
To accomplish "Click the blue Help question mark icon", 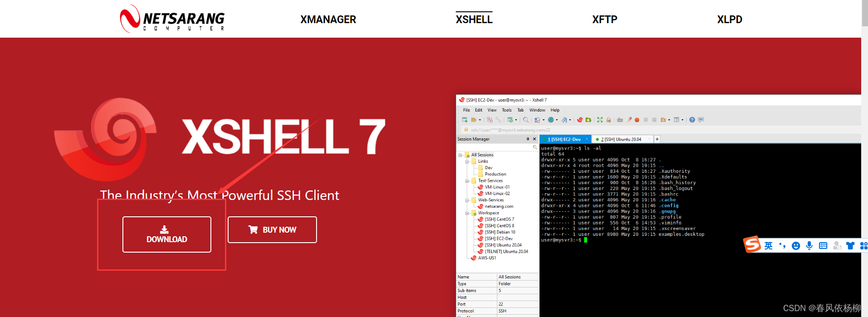I will (x=692, y=120).
